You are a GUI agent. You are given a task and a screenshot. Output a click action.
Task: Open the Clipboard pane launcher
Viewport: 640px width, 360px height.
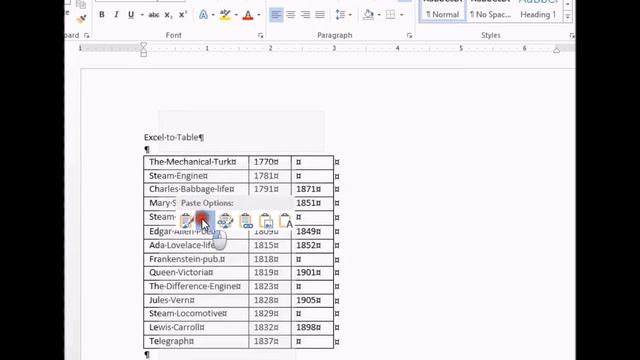point(87,36)
